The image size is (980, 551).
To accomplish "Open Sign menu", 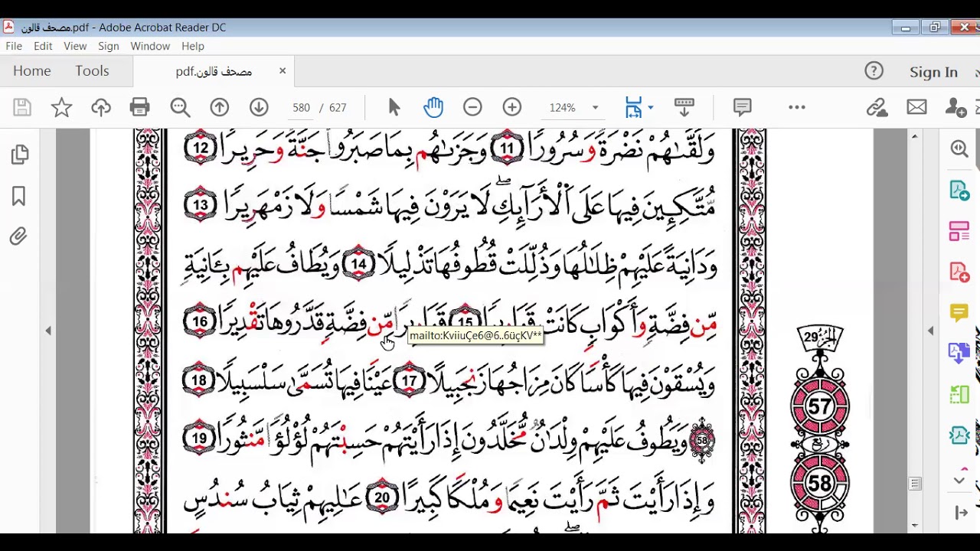I will (108, 46).
